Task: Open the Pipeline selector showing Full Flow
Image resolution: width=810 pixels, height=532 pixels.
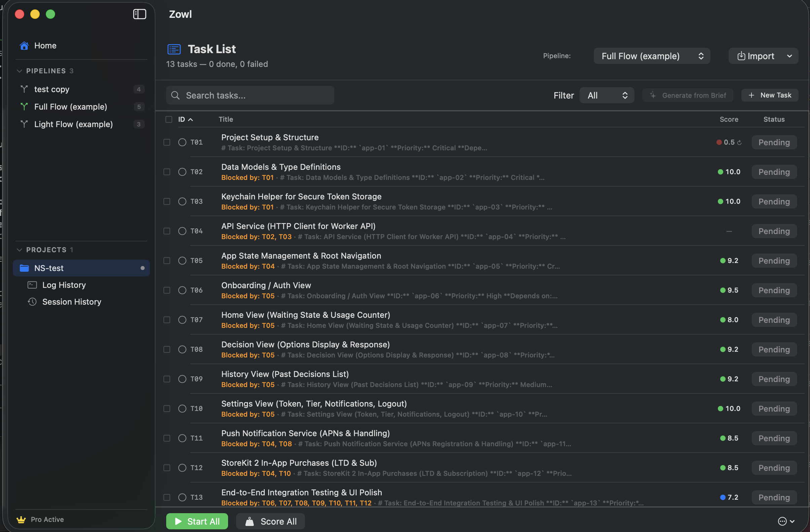Action: [x=651, y=56]
